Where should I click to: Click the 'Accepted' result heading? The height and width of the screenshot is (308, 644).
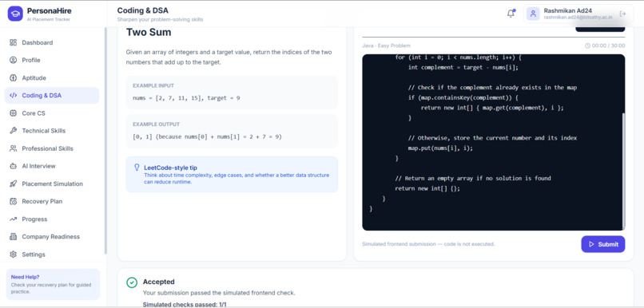tap(158, 282)
